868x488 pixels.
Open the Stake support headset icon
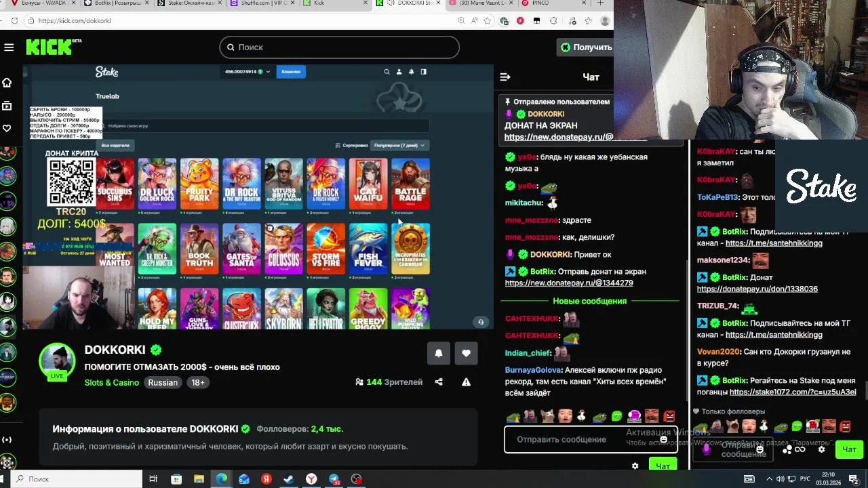pyautogui.click(x=481, y=322)
